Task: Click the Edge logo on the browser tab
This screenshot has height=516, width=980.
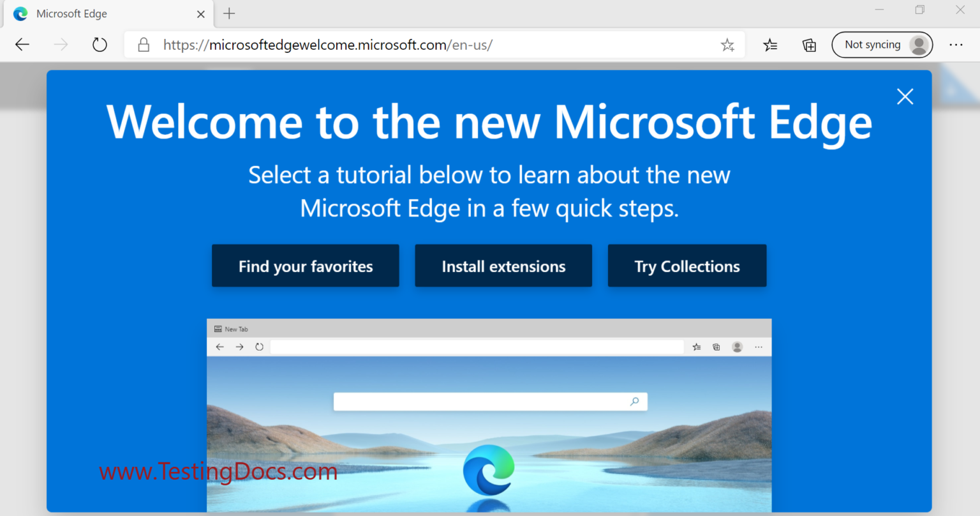Action: (20, 13)
